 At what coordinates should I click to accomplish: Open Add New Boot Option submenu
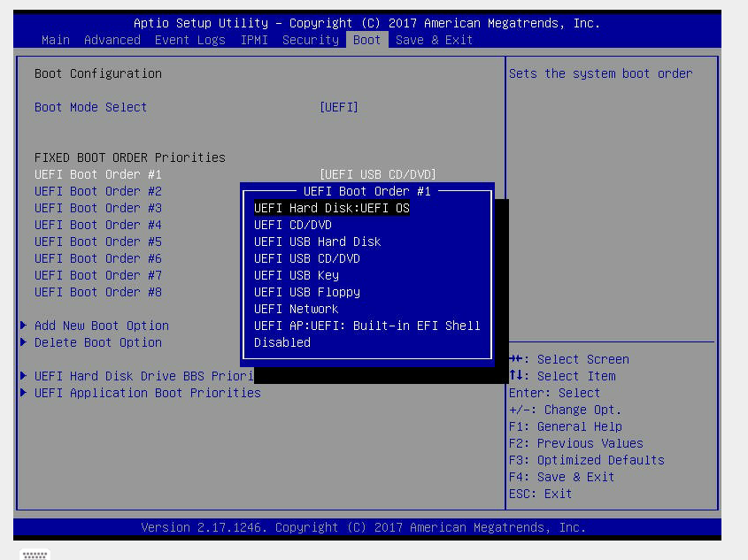tap(102, 326)
